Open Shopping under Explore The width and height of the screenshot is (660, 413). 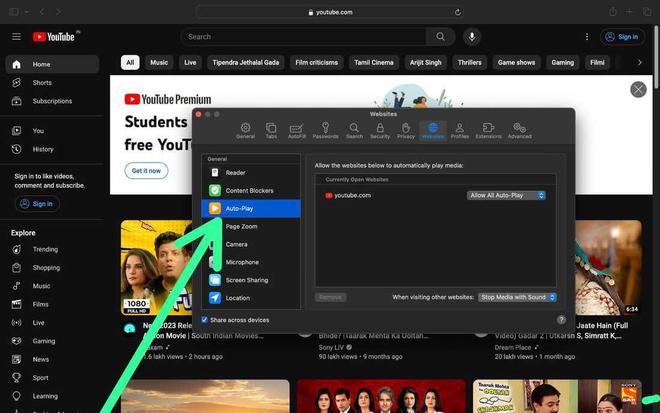click(x=52, y=268)
